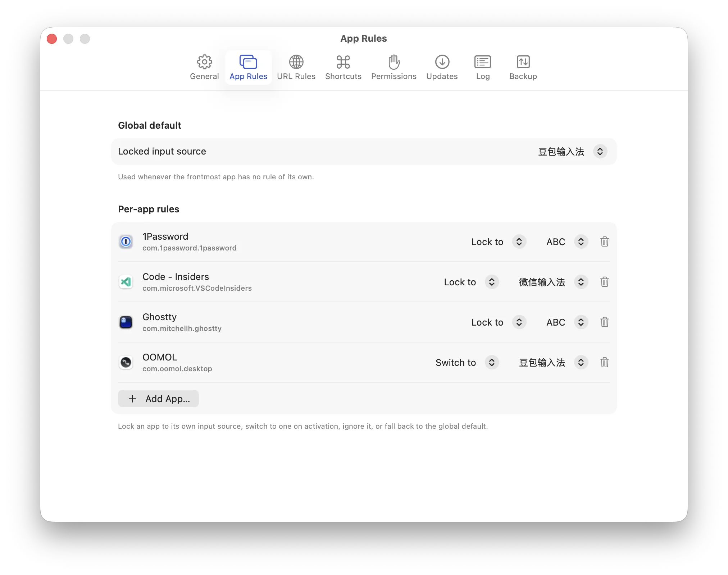Viewport: 728px width, 575px height.
Task: Open the Shortcuts tab
Action: point(343,68)
